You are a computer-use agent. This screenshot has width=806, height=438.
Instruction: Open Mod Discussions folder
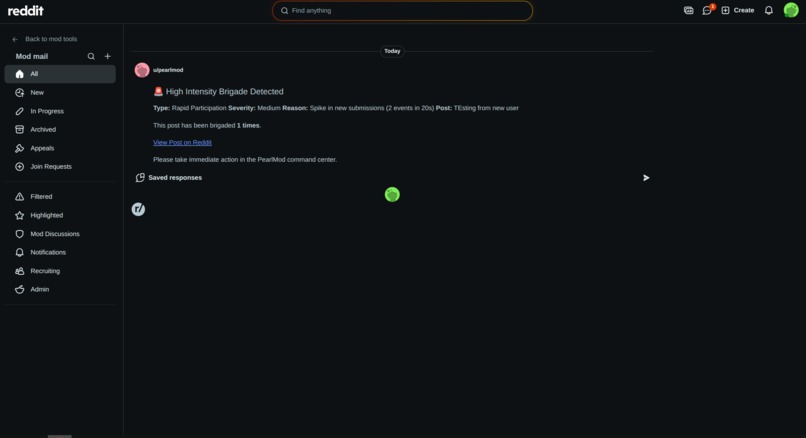point(60,234)
